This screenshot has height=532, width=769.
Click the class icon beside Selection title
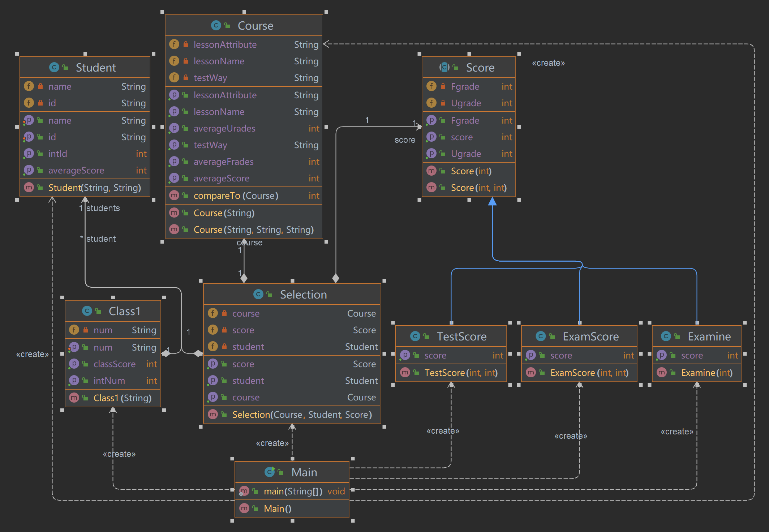[258, 294]
